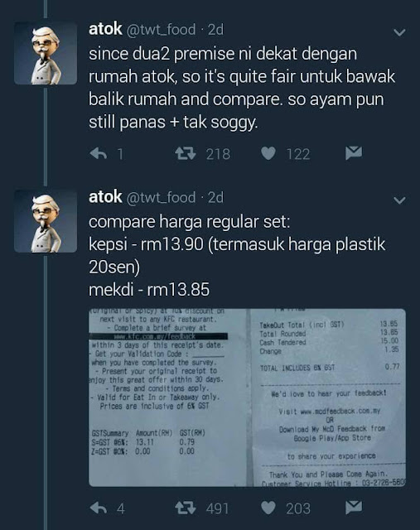Open the second tweet's 2d timestamp
The width and height of the screenshot is (420, 530).
pos(215,198)
